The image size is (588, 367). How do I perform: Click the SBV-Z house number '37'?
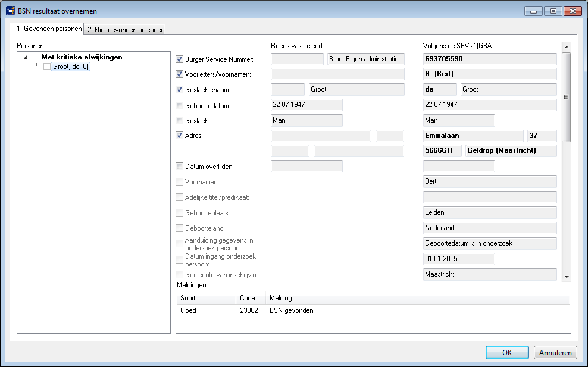tap(542, 136)
